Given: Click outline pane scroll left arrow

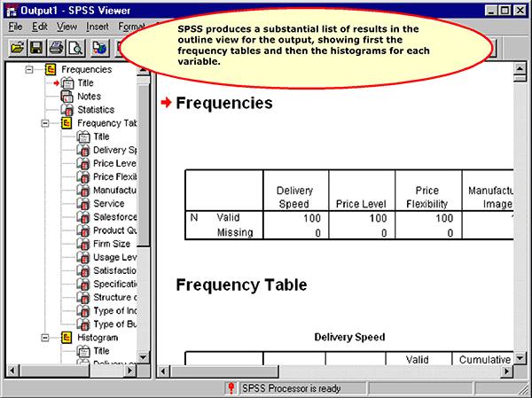Looking at the screenshot, I should [x=12, y=371].
